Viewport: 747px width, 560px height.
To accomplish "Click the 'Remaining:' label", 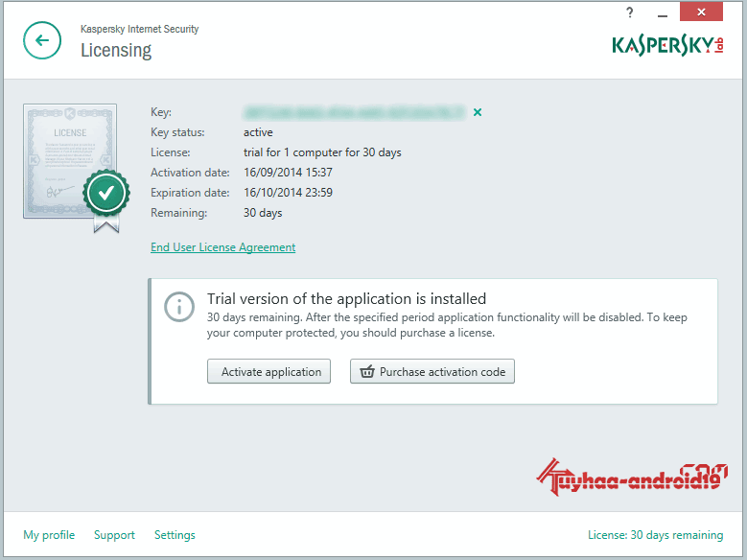I will point(179,213).
